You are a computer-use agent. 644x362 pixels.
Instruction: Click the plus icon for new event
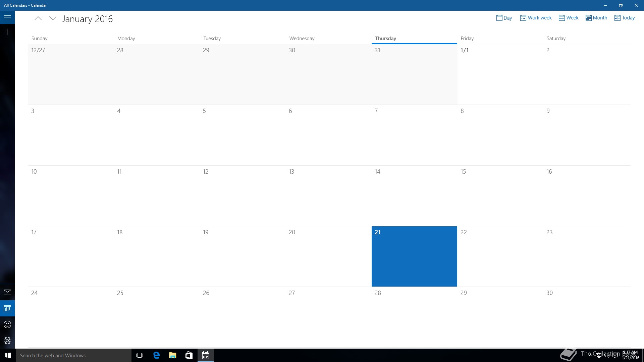pos(7,32)
